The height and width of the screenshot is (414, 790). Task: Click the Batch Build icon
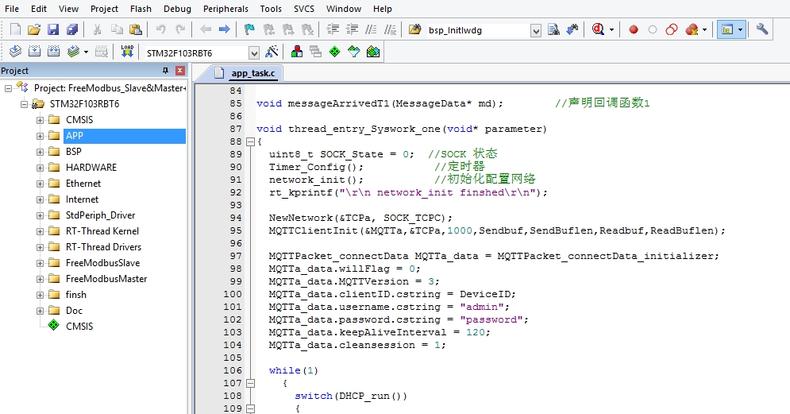click(x=74, y=51)
